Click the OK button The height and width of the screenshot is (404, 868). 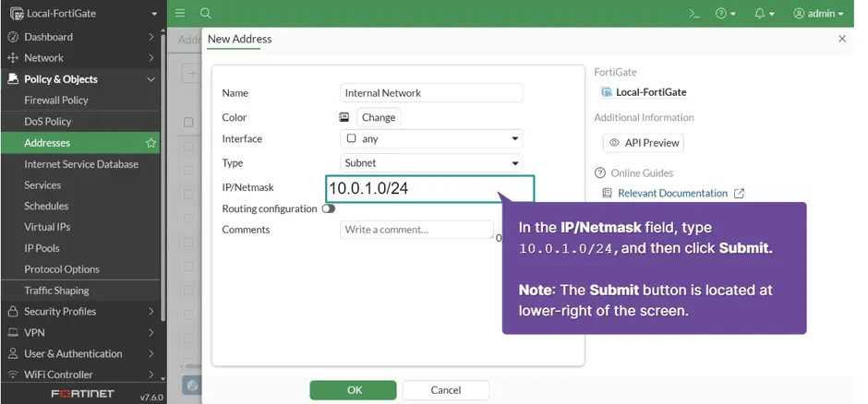(353, 390)
